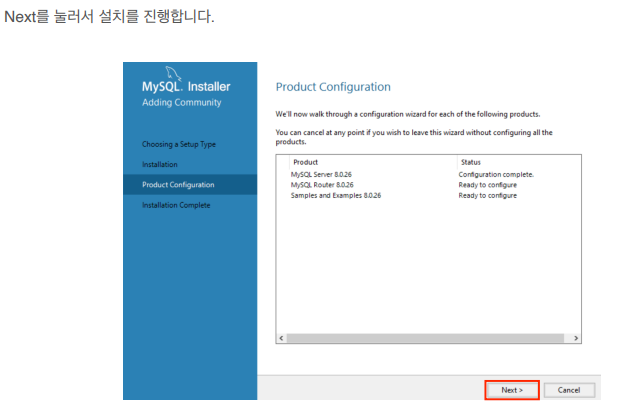Click Ready to configure for MySQL Router

pos(488,185)
